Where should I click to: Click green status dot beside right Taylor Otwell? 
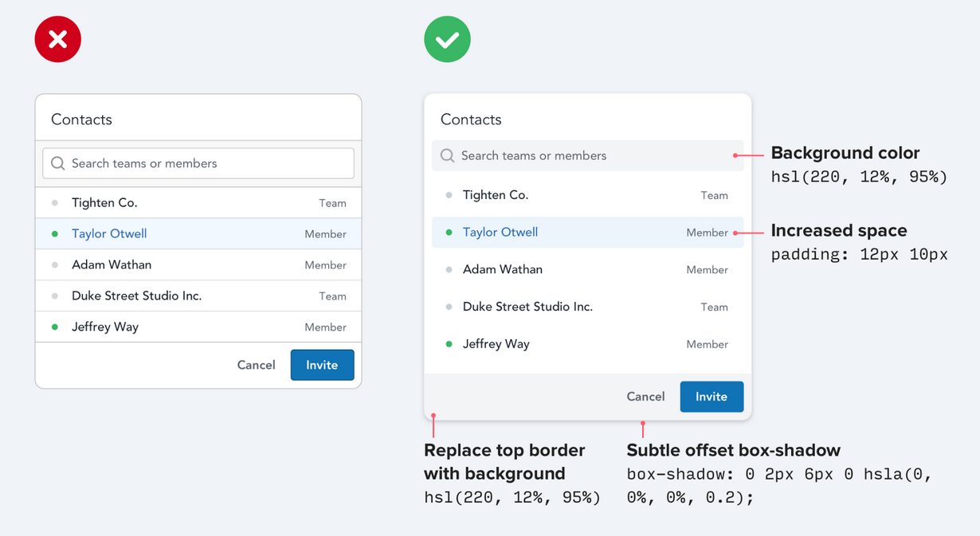coord(449,233)
